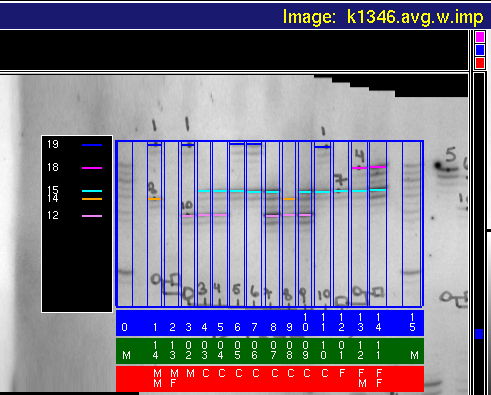The height and width of the screenshot is (395, 491).
Task: Click the magenta band marker in lane 14
Action: pyautogui.click(x=378, y=167)
